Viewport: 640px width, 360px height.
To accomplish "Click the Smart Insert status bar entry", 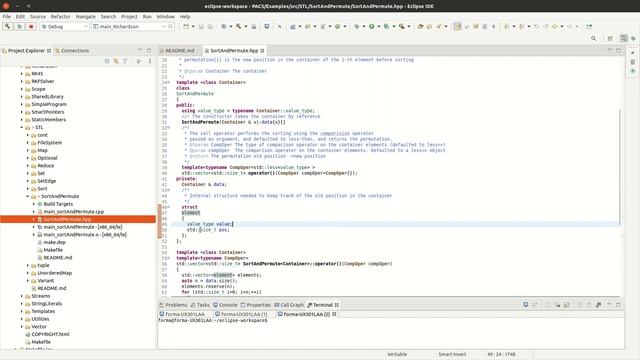I will (452, 354).
